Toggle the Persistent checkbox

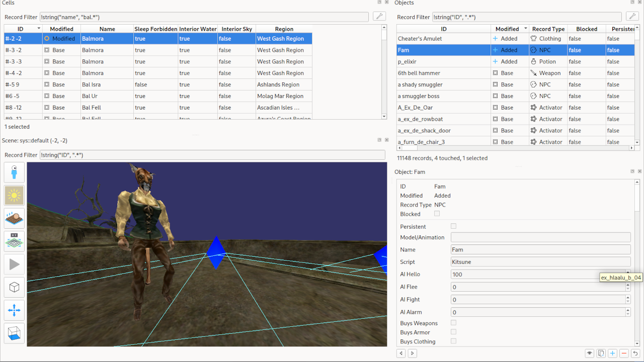click(x=454, y=226)
